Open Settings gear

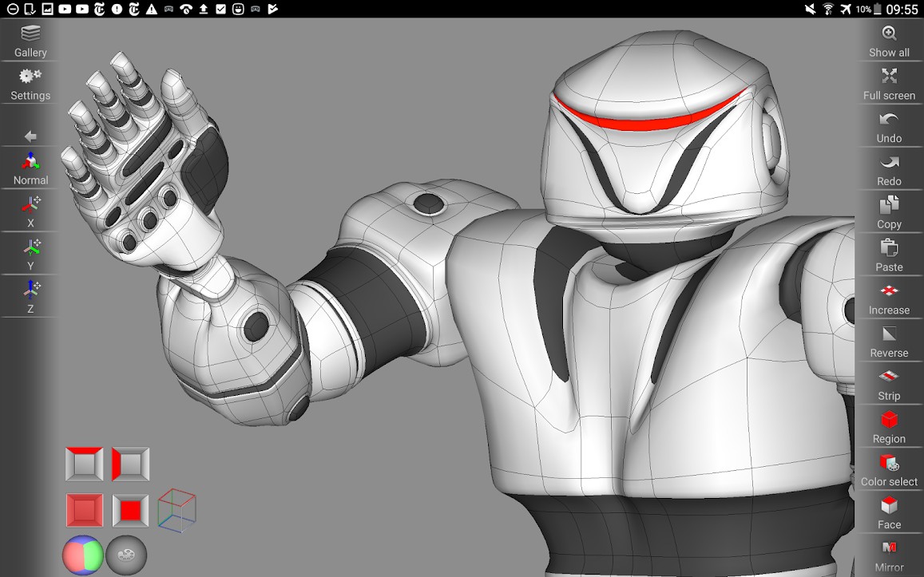click(30, 84)
